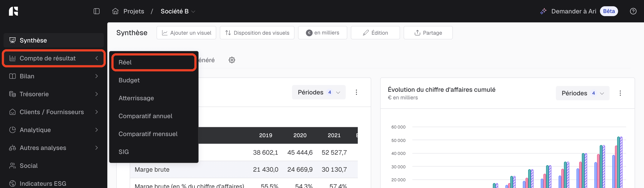This screenshot has height=188, width=644.
Task: Click the Trésorerie coins icon
Action: 13,94
